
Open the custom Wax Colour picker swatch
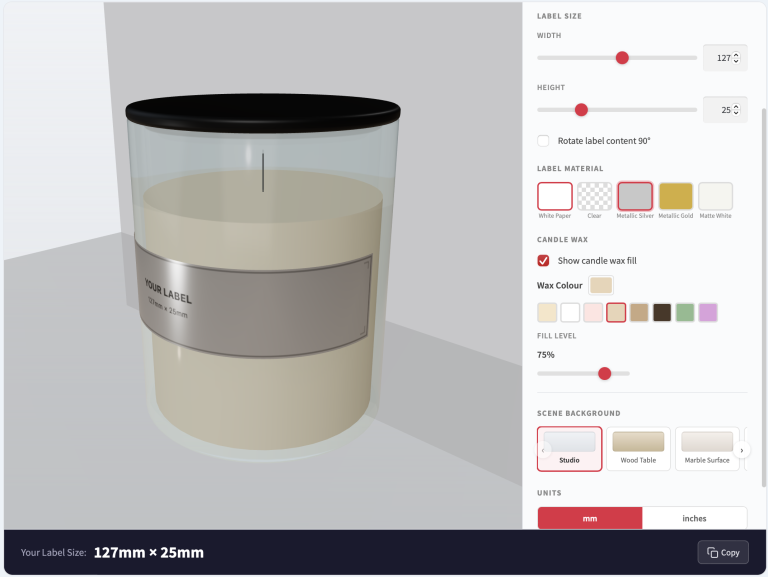601,286
